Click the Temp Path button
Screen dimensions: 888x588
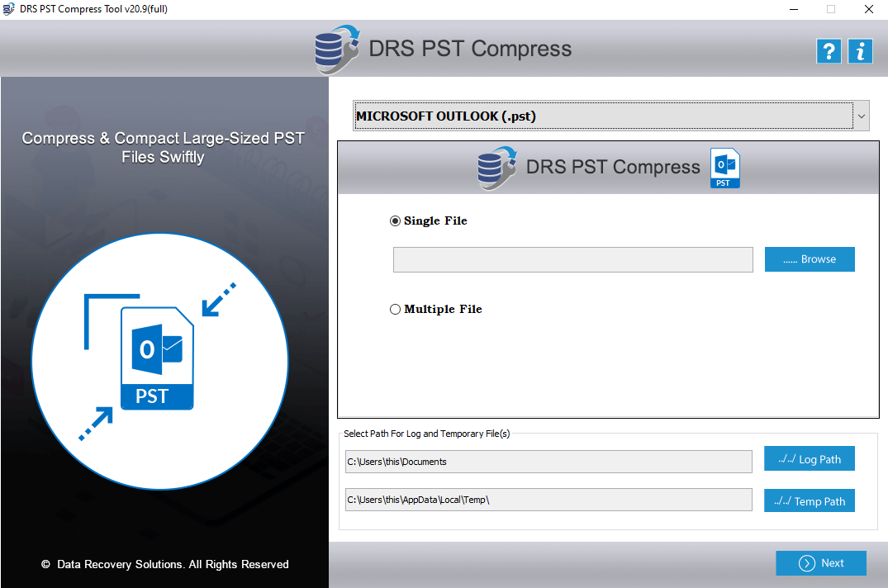809,500
